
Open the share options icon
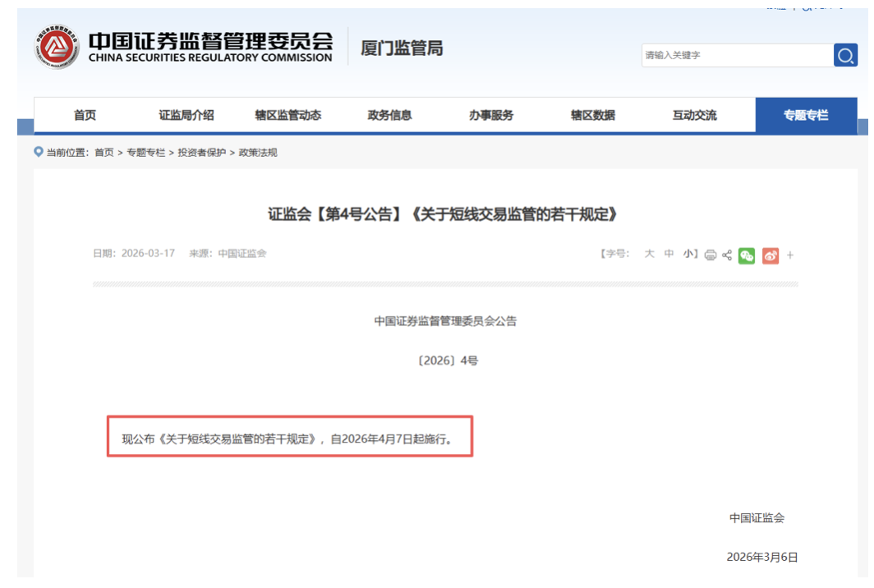coord(727,255)
